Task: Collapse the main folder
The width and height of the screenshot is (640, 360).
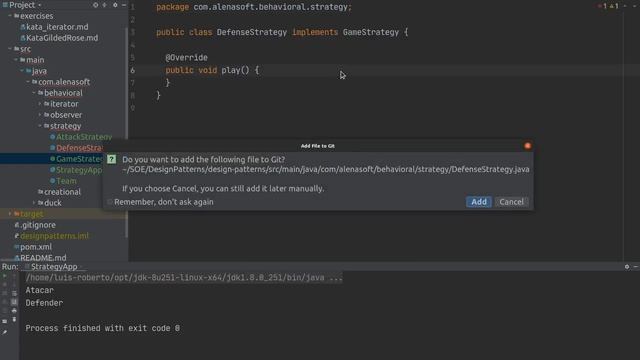Action: click(16, 60)
